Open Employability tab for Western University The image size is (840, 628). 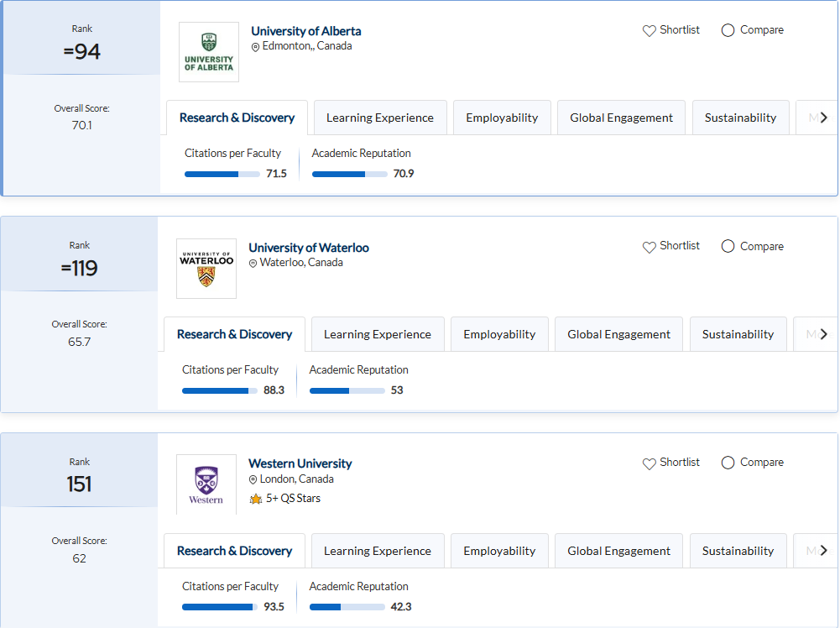tap(499, 550)
